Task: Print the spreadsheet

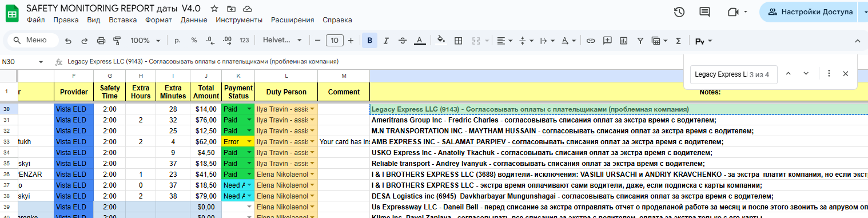Action: [x=101, y=41]
